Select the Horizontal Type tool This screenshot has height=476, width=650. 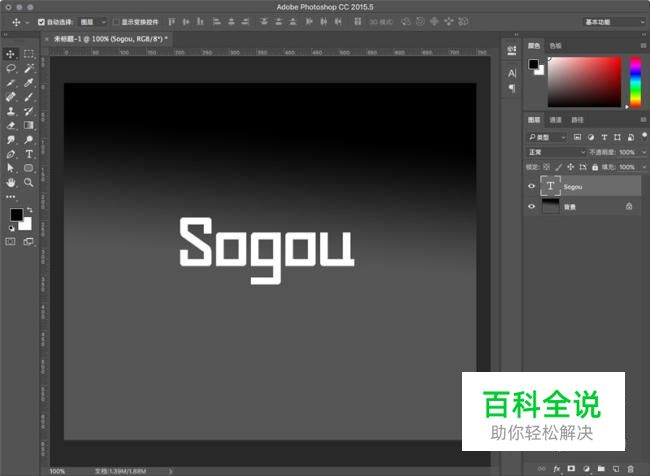pyautogui.click(x=29, y=155)
